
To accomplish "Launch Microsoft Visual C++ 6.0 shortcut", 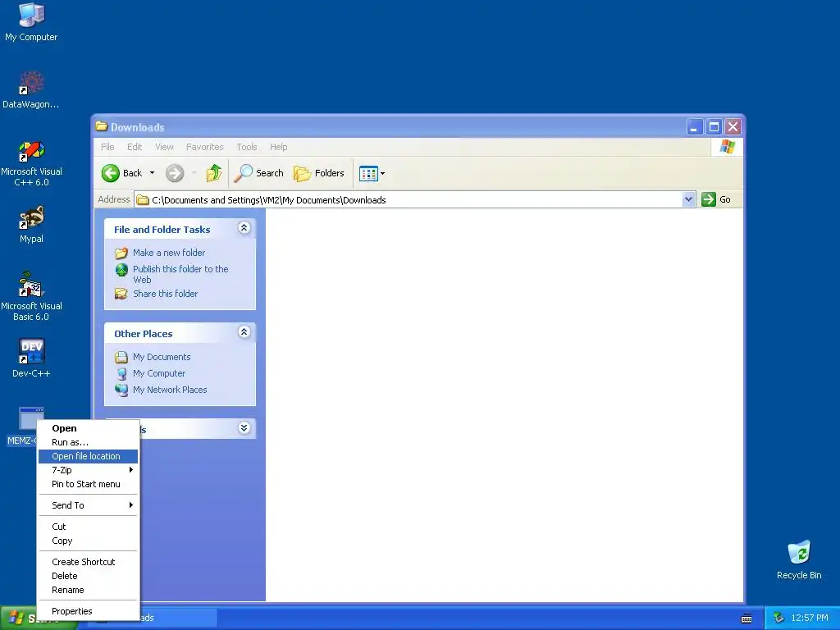I will click(x=31, y=163).
